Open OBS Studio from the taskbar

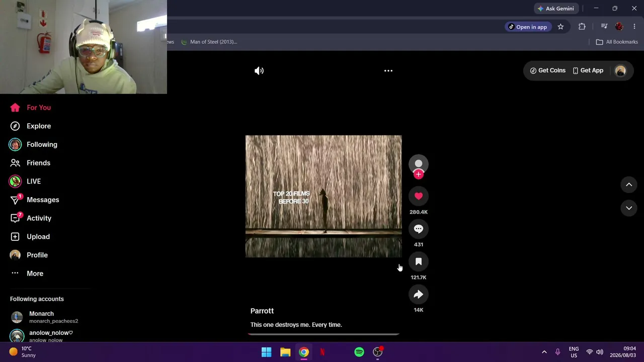click(378, 352)
